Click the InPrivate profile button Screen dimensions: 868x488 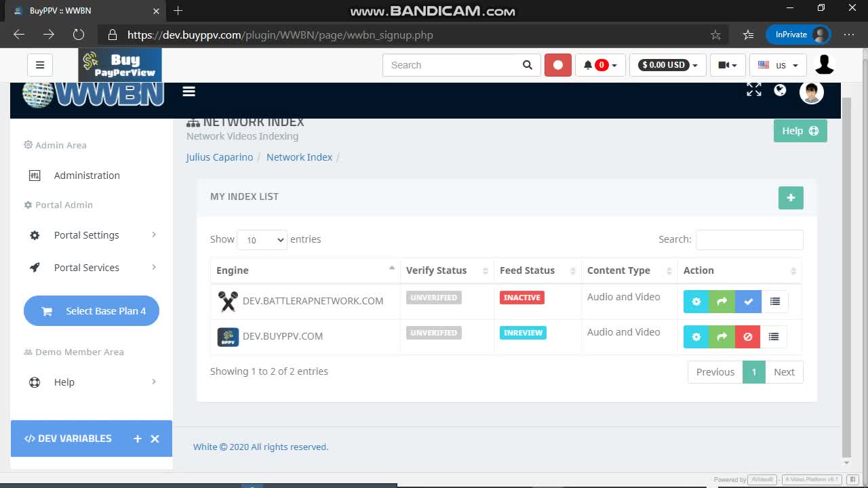click(x=799, y=35)
